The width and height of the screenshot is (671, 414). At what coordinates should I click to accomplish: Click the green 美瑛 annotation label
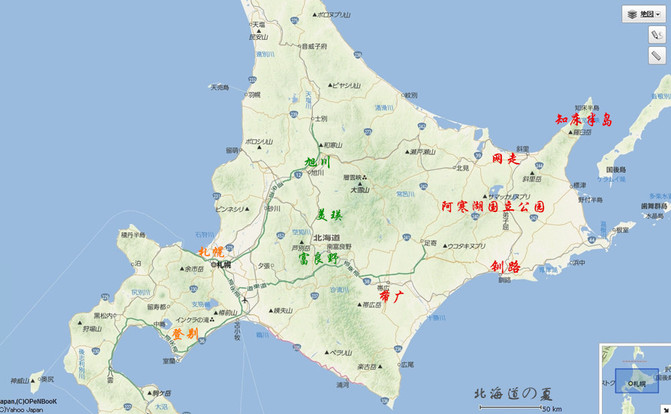click(x=329, y=214)
